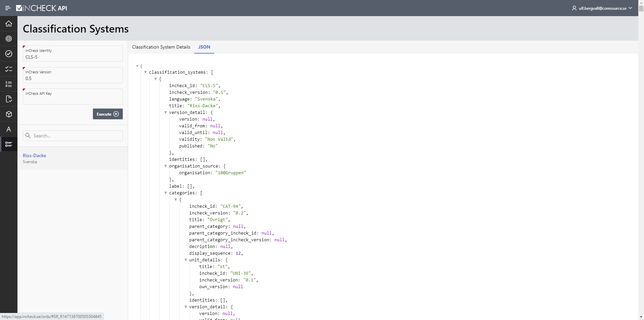Toggle the hamburger navigation menu
Screen dimensions: 644x320
point(8,8)
